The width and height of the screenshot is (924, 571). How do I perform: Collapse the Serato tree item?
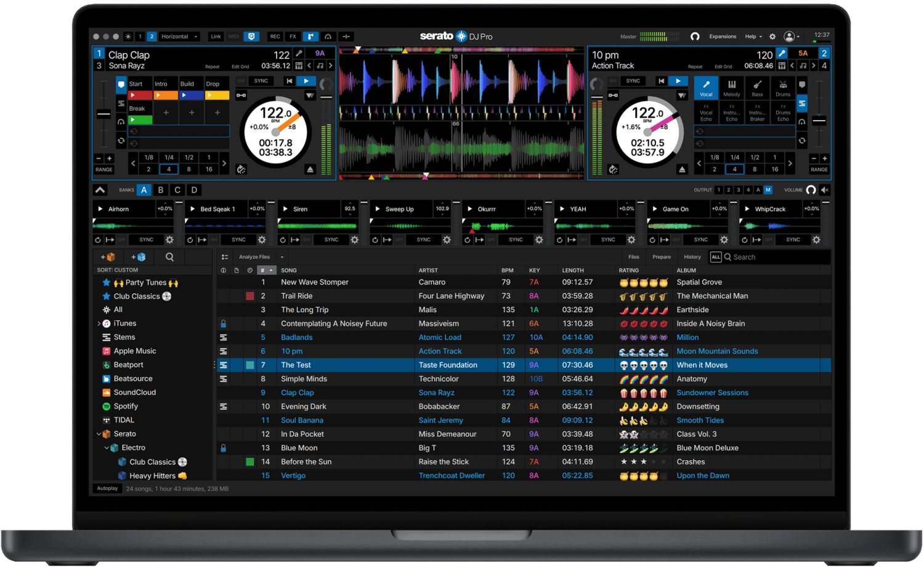(99, 434)
